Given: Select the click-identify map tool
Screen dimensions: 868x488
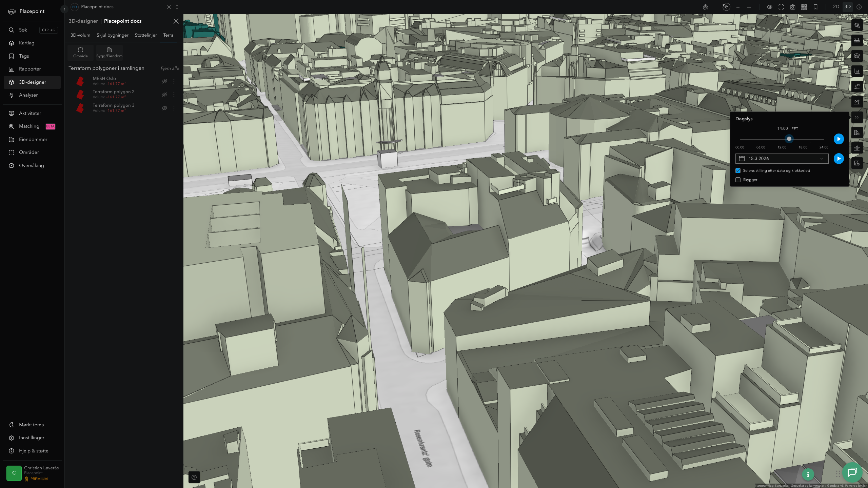Looking at the screenshot, I should tap(857, 25).
